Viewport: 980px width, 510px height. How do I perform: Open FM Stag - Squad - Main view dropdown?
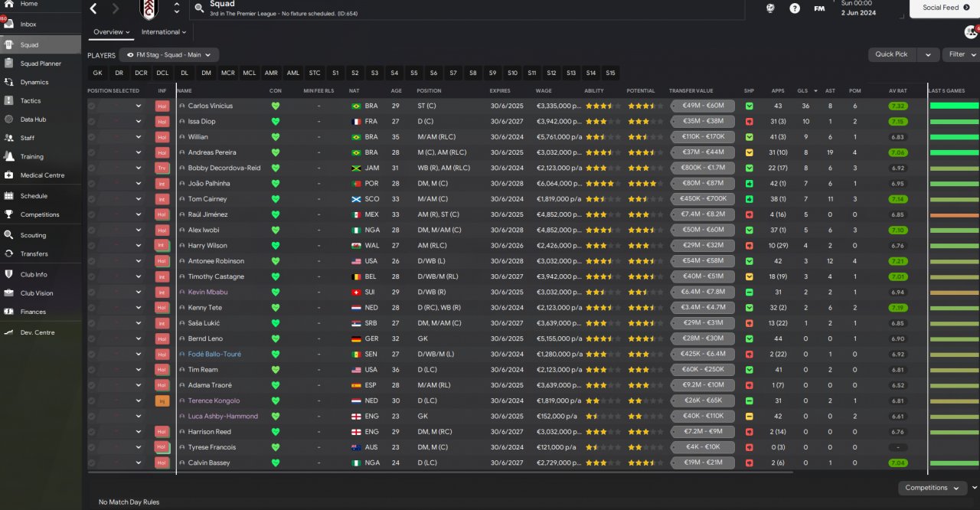tap(169, 55)
